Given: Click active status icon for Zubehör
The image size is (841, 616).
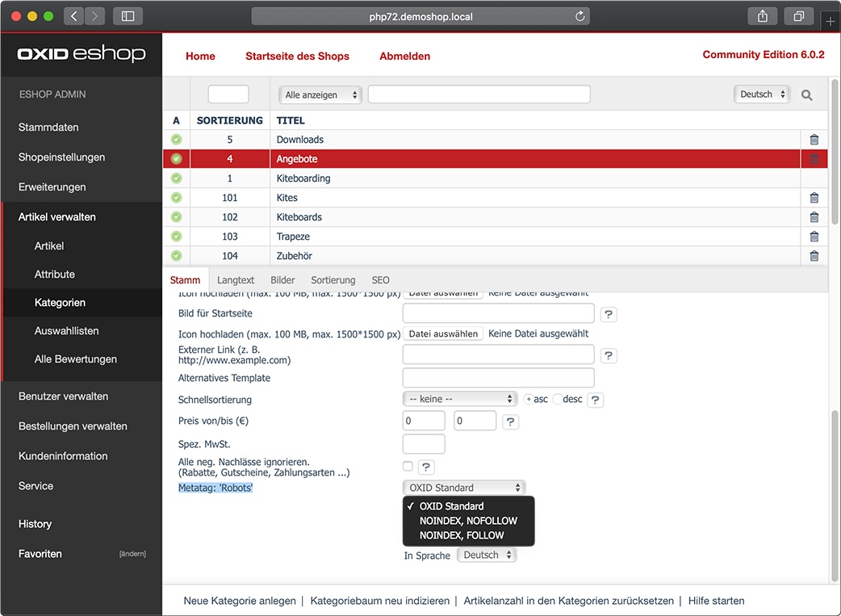Looking at the screenshot, I should (177, 255).
